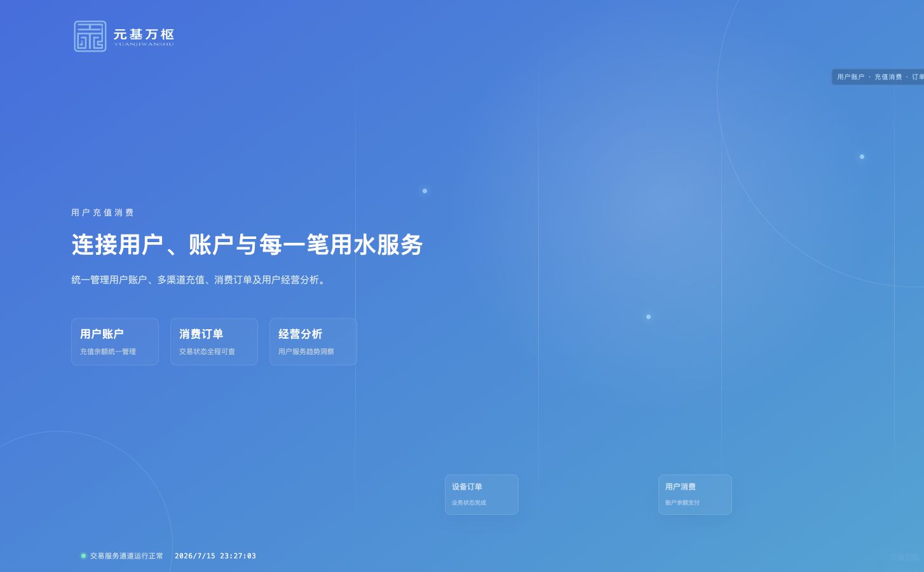Click the description 统一管理用户账户、多渠道充值 text
Image resolution: width=924 pixels, height=572 pixels.
click(200, 280)
